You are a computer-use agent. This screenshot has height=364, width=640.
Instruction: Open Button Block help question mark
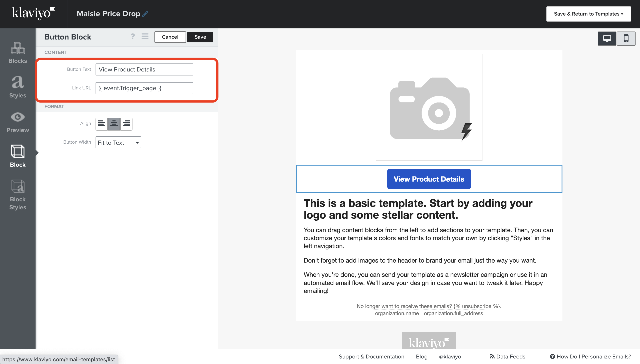pyautogui.click(x=133, y=36)
